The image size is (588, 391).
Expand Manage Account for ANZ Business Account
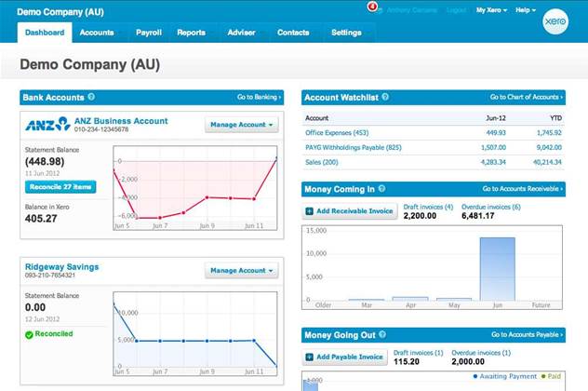tap(241, 125)
